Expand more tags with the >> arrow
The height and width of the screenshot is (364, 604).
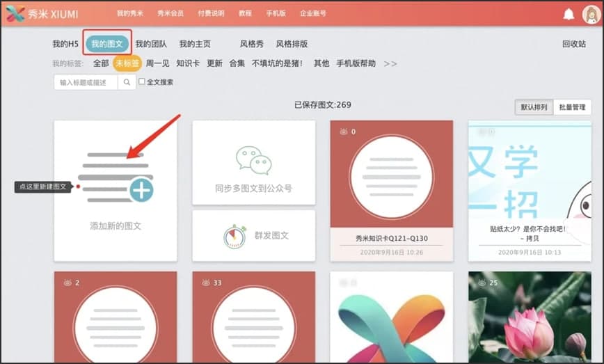(390, 64)
